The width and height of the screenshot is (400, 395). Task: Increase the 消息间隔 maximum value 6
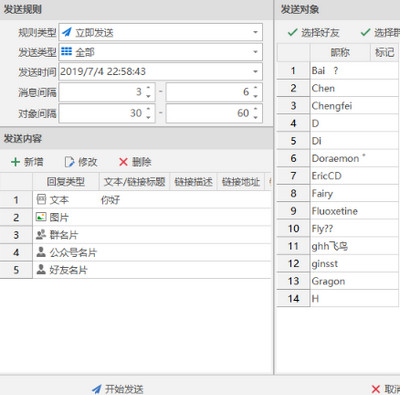[x=255, y=88]
